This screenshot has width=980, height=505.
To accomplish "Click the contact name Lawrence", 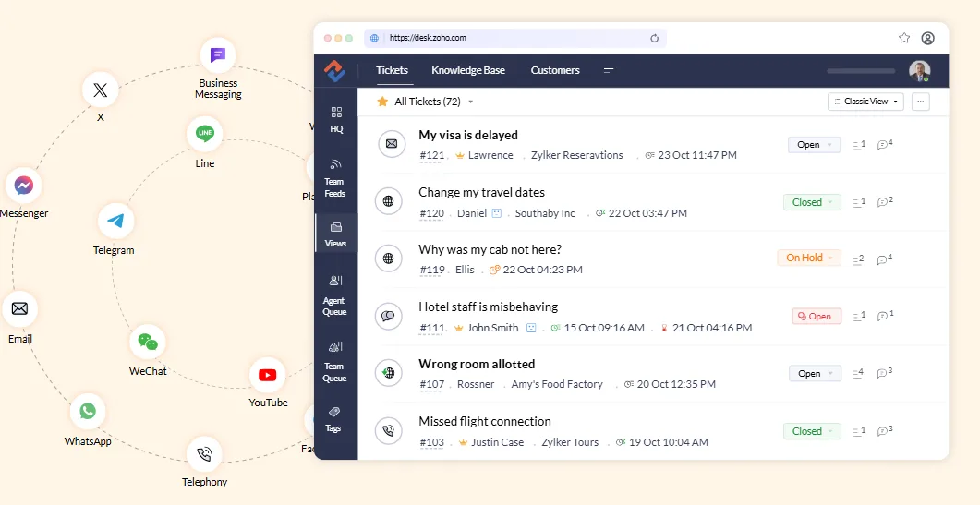I will coord(490,155).
